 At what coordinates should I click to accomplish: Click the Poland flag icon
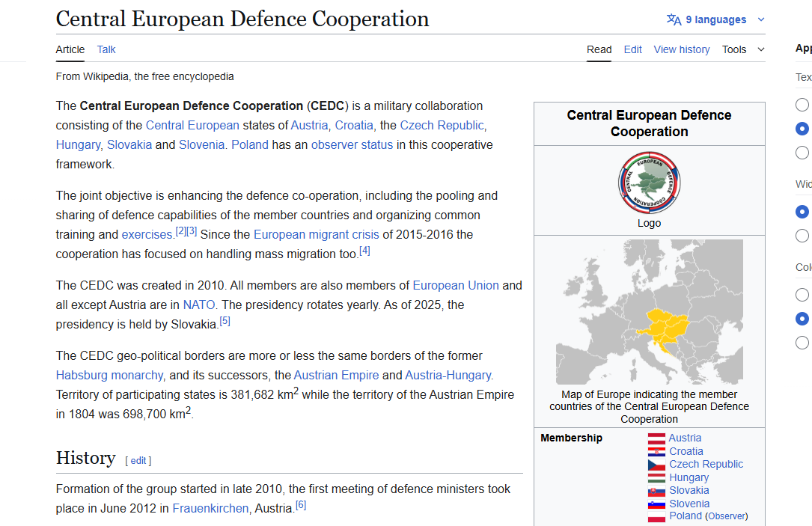[656, 517]
